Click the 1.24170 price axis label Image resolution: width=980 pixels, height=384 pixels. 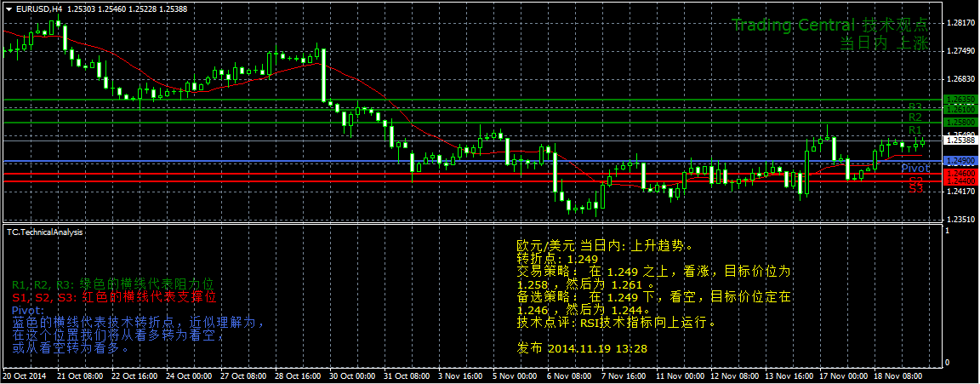click(962, 192)
